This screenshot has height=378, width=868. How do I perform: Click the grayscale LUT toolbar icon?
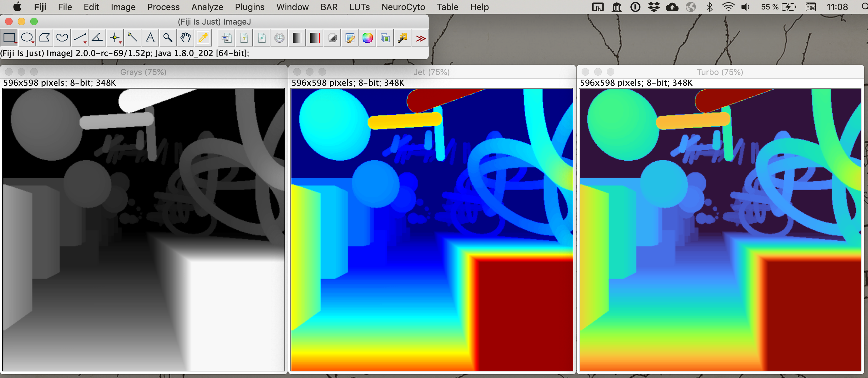coord(297,38)
